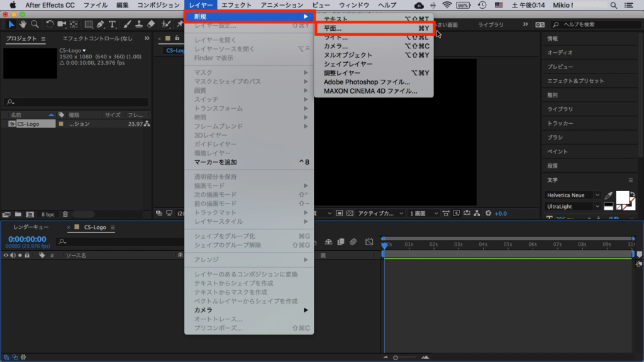Click the lock column header
644x362 pixels.
tap(27, 255)
